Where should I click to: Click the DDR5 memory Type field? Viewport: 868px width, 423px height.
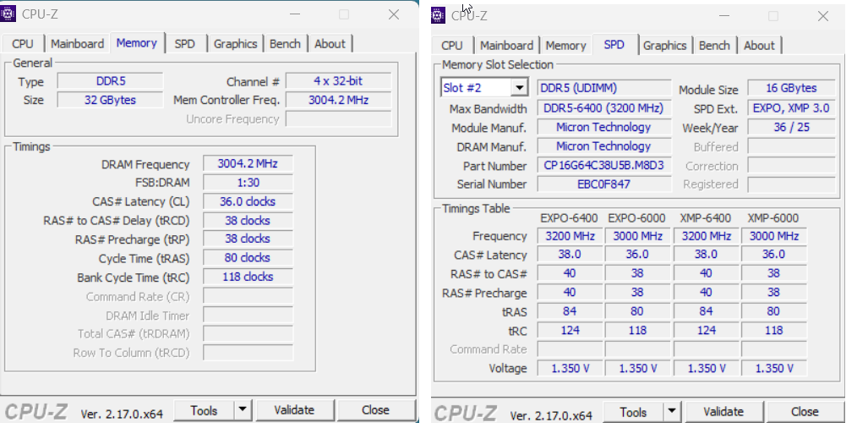pyautogui.click(x=110, y=81)
